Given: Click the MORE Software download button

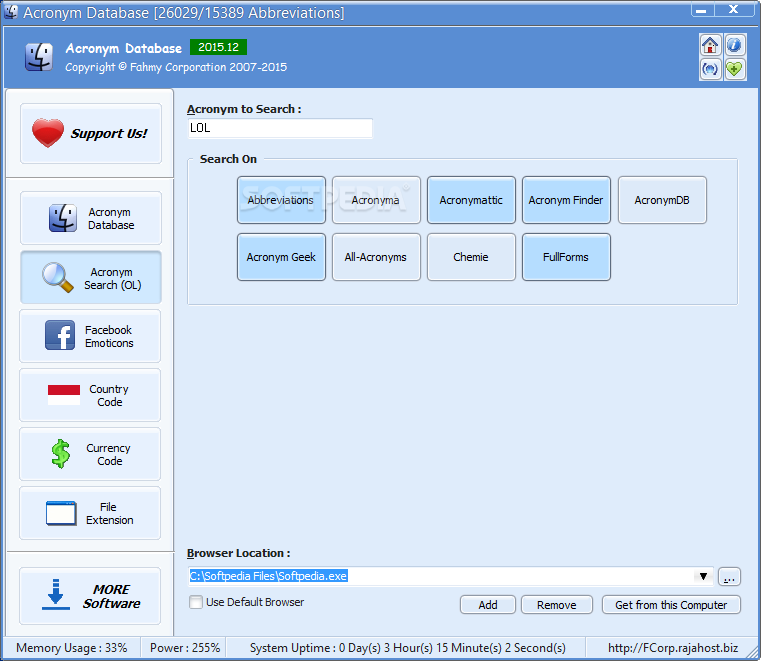Looking at the screenshot, I should [90, 596].
